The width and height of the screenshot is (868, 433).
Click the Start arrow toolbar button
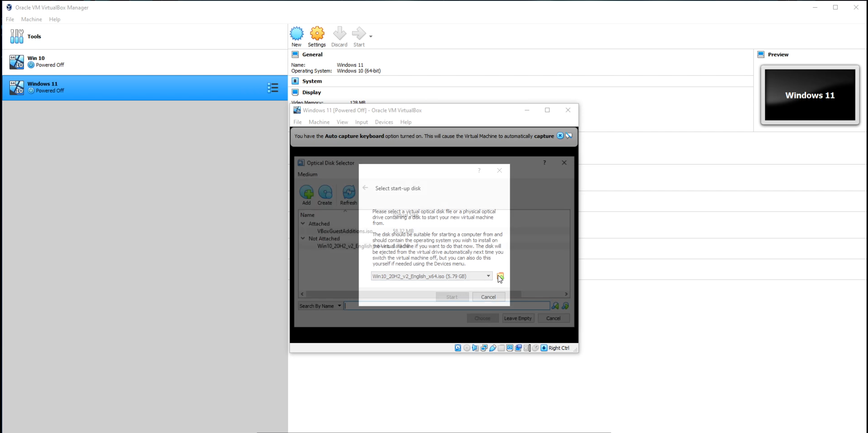[x=359, y=37]
